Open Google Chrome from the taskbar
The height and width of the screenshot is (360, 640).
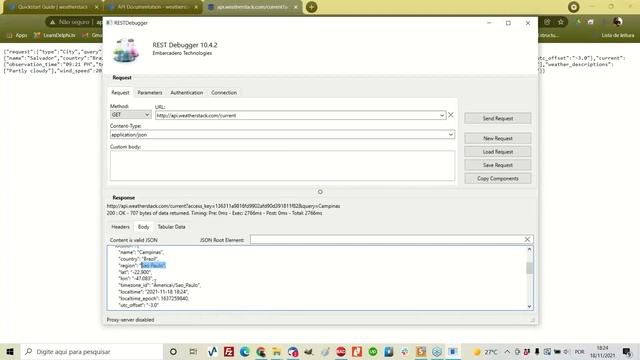(261, 351)
